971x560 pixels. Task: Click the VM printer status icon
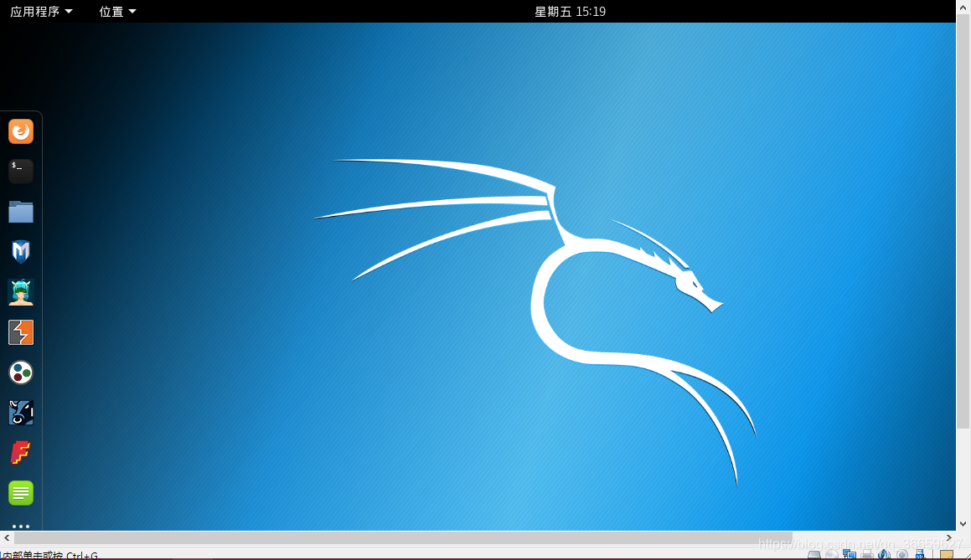[867, 554]
